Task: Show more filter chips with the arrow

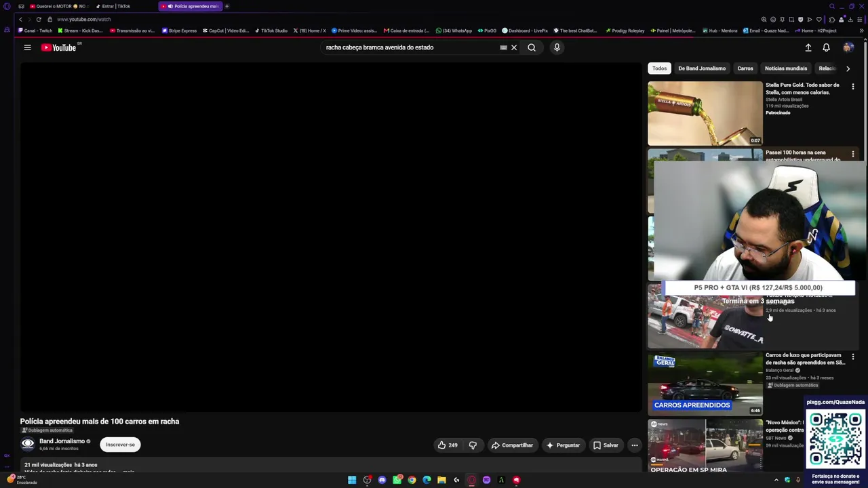Action: [848, 68]
